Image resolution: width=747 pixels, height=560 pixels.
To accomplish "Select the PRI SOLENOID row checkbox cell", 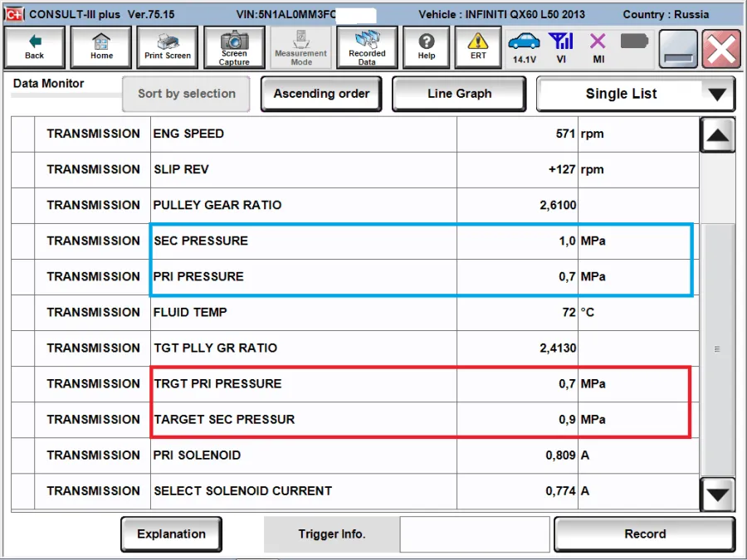I will coord(23,455).
